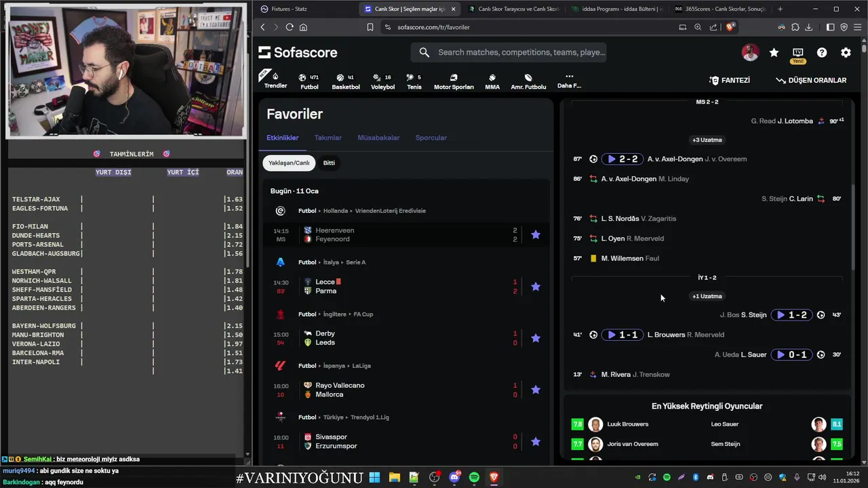Play the 1-2 goal highlight video

pos(791,314)
